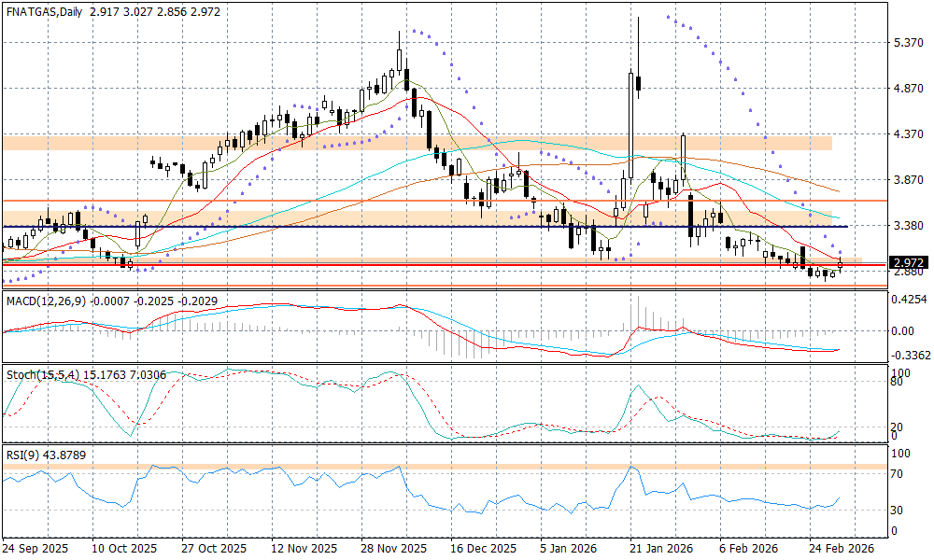
Task: Select the Stoch(15,5,4) indicator label
Action: (x=39, y=374)
